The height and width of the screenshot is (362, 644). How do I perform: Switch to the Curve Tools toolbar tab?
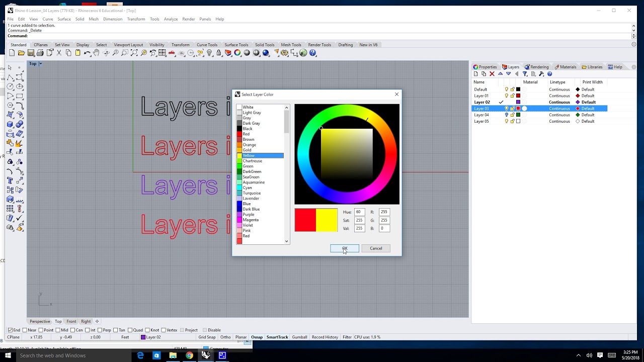point(207,45)
